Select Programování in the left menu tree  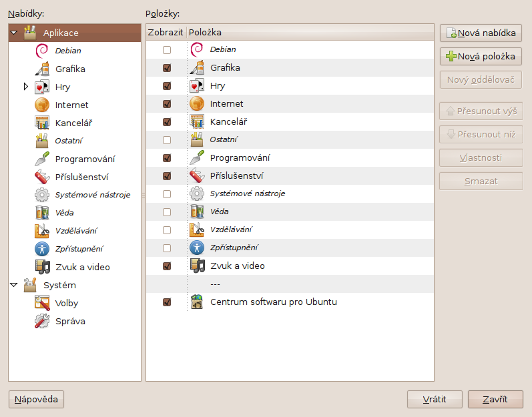click(x=85, y=159)
